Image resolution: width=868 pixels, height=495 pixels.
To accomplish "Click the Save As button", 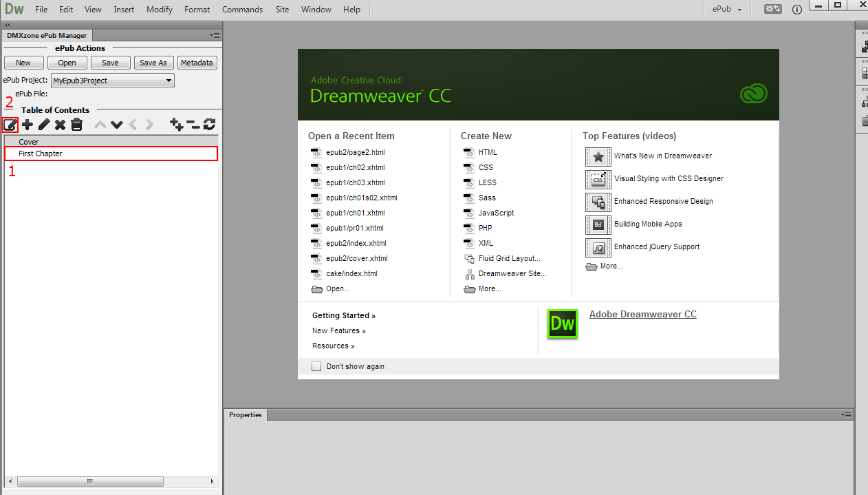I will 153,63.
